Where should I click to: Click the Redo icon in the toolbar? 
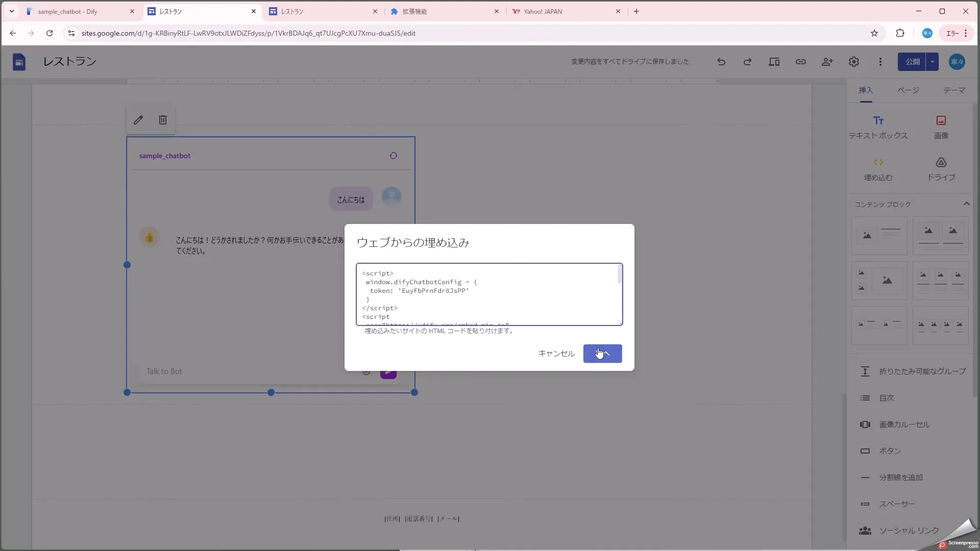point(747,62)
